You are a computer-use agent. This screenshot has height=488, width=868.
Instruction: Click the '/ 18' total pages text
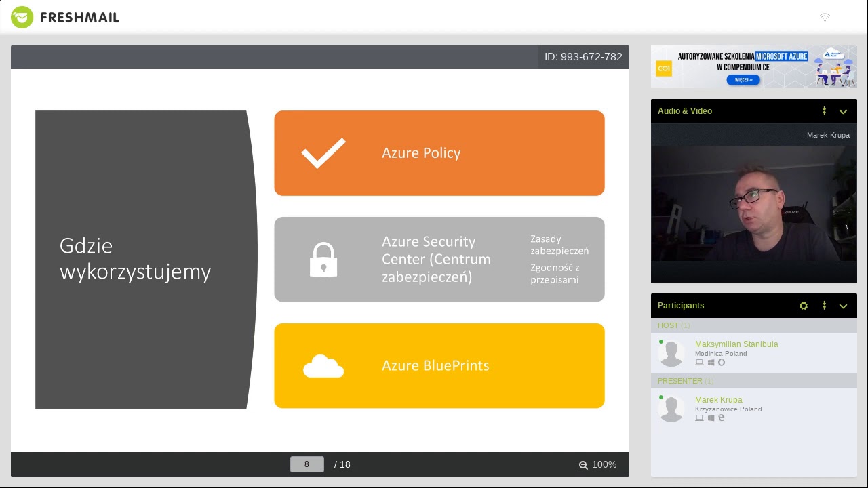point(342,464)
